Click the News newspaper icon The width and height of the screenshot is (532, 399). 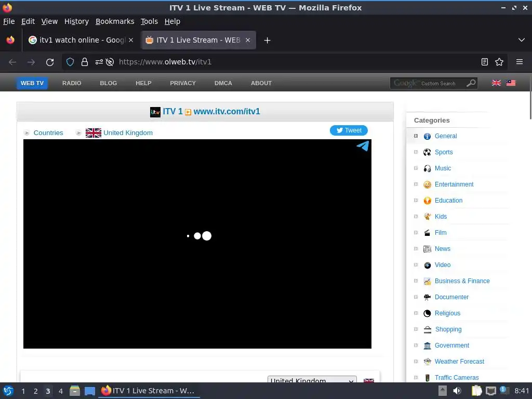click(x=427, y=249)
